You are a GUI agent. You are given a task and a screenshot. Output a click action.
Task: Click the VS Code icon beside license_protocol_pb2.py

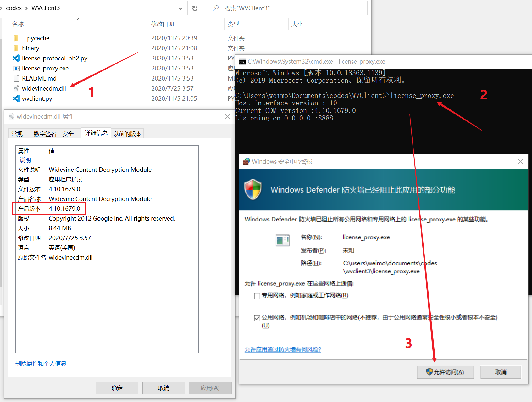coord(16,58)
